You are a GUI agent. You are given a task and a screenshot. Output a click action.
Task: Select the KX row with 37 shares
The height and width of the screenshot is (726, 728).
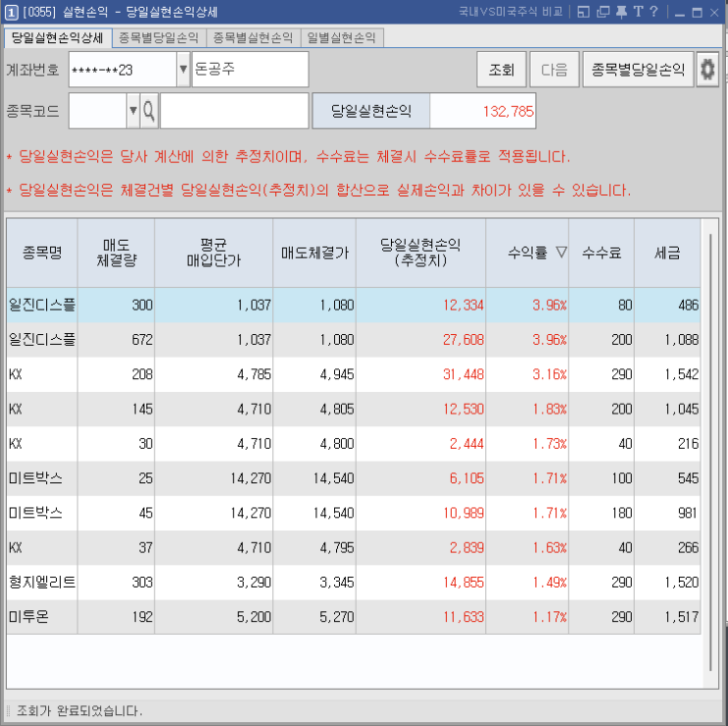[354, 548]
